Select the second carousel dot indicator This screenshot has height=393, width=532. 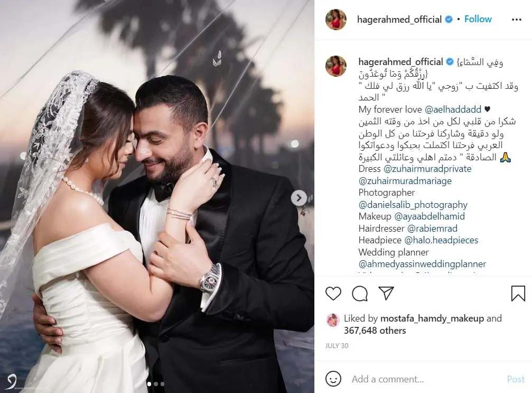[156, 384]
